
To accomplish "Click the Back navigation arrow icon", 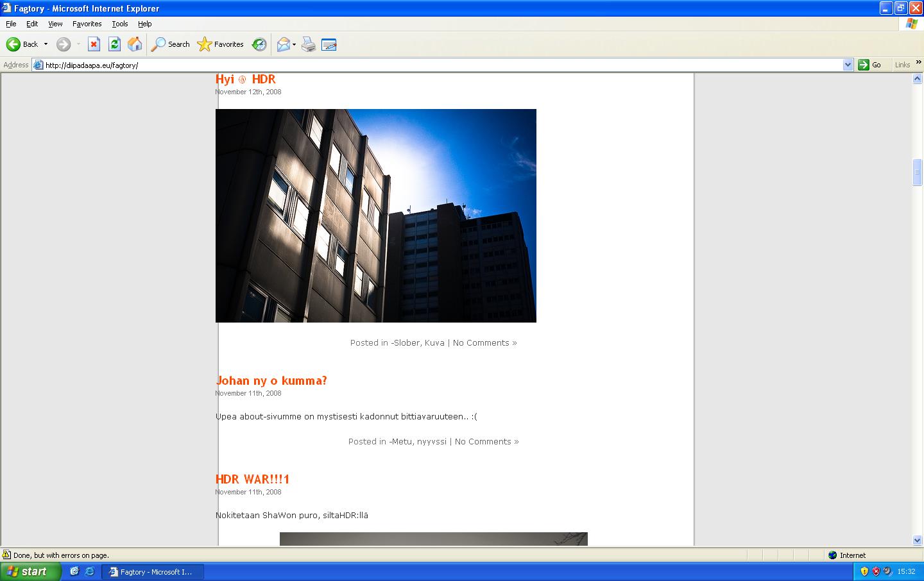I will coord(13,44).
